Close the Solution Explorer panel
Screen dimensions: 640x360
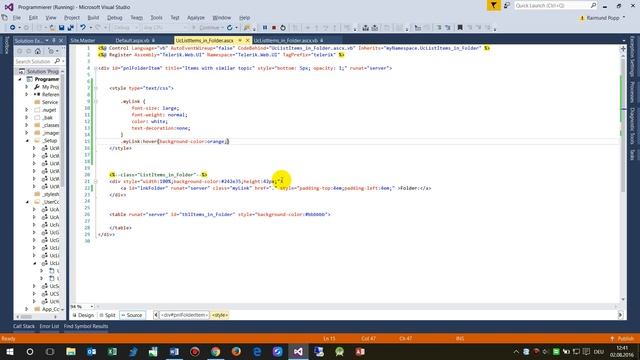click(61, 40)
